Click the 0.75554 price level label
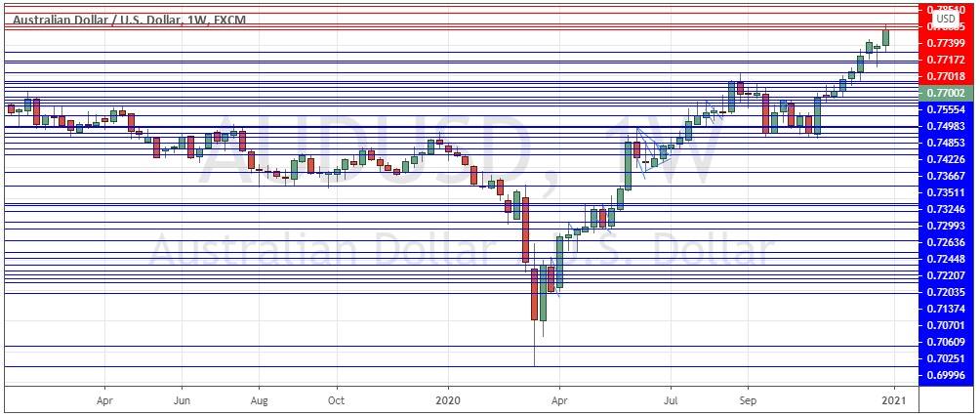This screenshot has height=417, width=980. [947, 109]
